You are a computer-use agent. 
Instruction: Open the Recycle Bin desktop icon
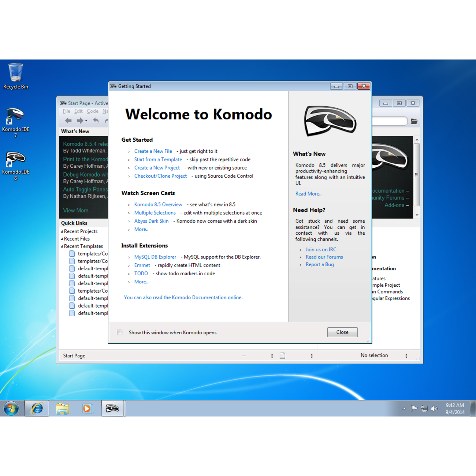[16, 76]
